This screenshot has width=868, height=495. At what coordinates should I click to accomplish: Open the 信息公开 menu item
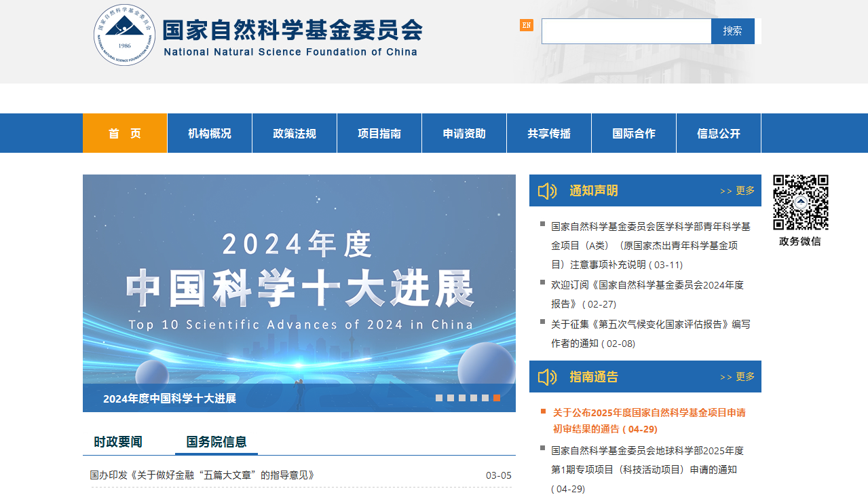[719, 133]
